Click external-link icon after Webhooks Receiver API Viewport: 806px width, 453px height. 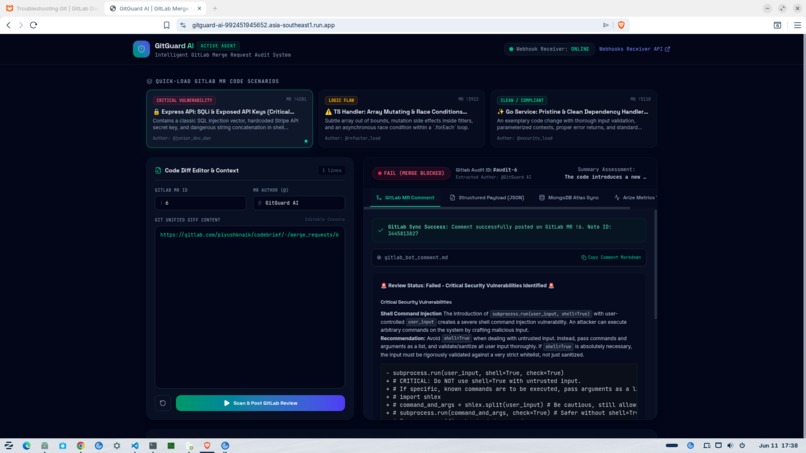(668, 49)
